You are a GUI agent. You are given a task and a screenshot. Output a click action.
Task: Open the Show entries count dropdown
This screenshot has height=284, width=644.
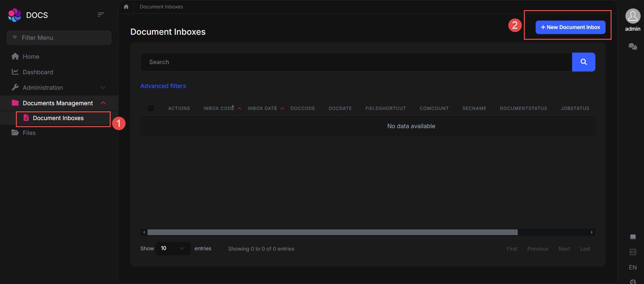[x=173, y=249]
